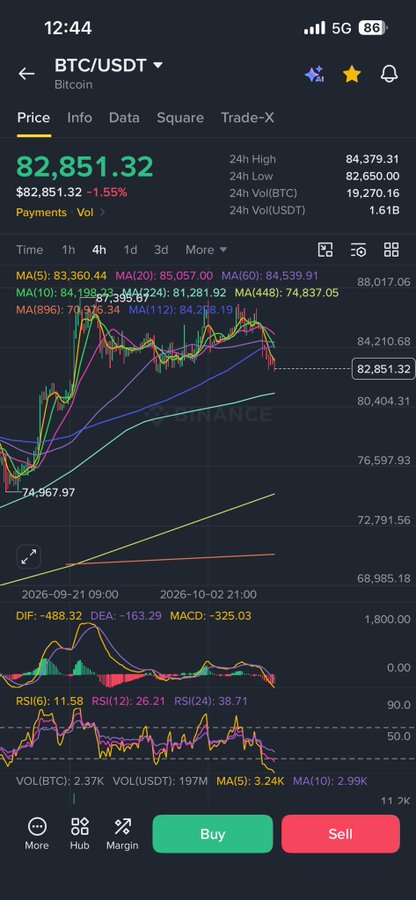Open the More menu at bottom
The height and width of the screenshot is (900, 416).
tap(37, 833)
